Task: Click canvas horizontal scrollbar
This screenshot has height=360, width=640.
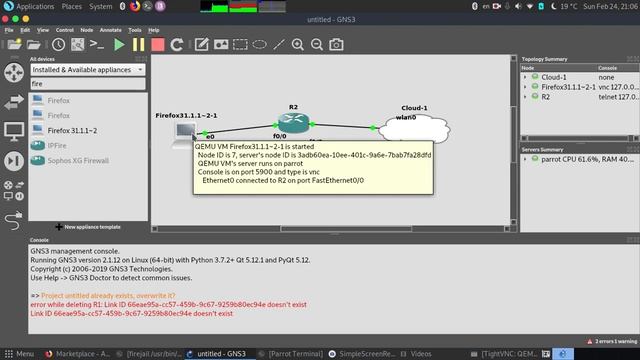Action: coord(346,229)
